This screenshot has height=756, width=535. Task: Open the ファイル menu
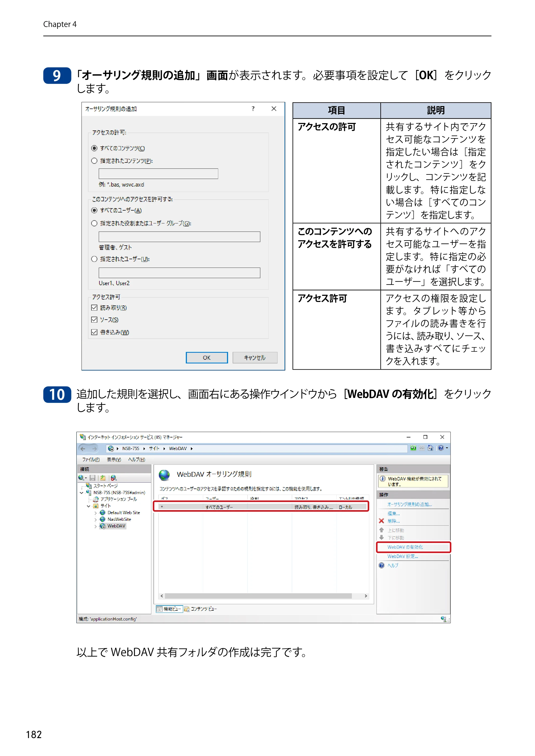tap(91, 460)
